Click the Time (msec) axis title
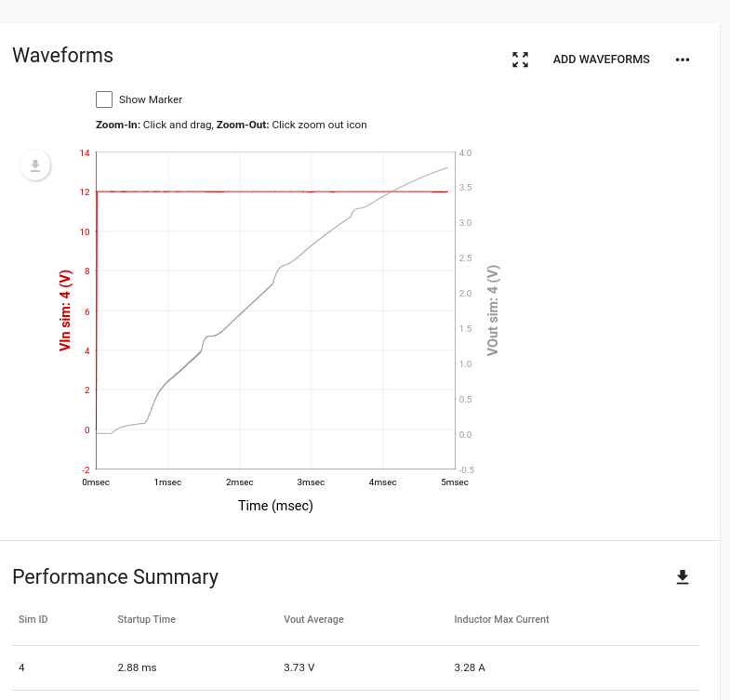The width and height of the screenshot is (730, 700). click(x=275, y=506)
